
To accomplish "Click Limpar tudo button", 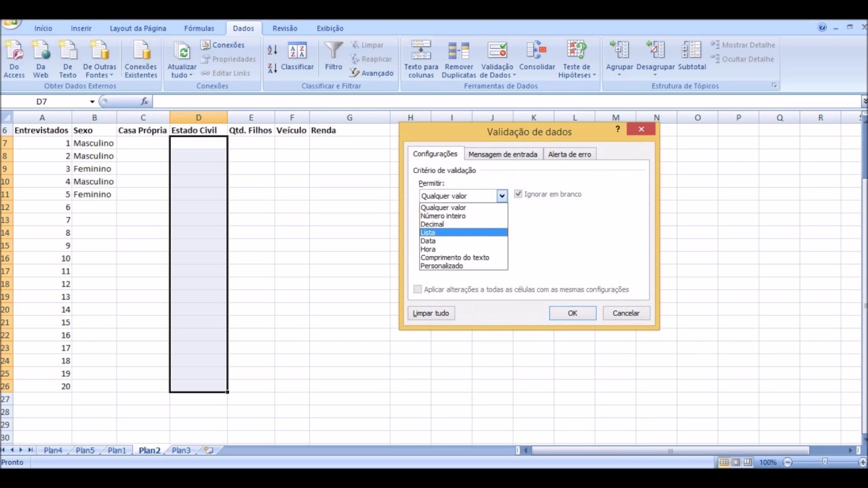I will coord(431,313).
